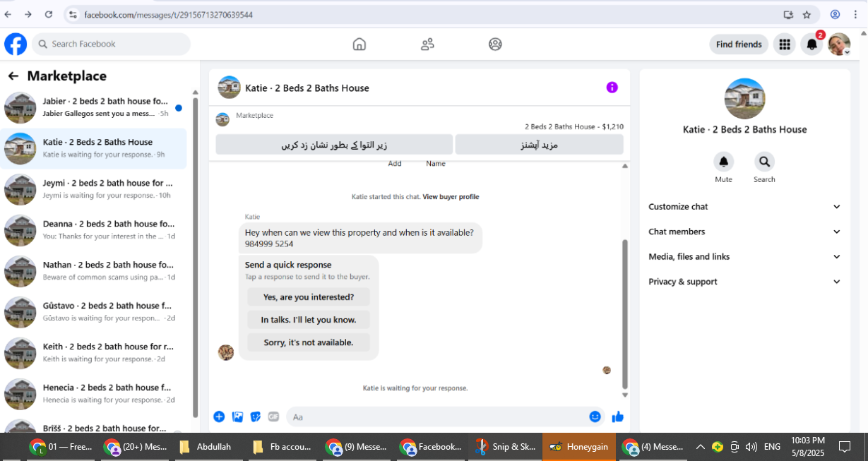Switch ENG input language in tray
868x461 pixels.
(772, 447)
